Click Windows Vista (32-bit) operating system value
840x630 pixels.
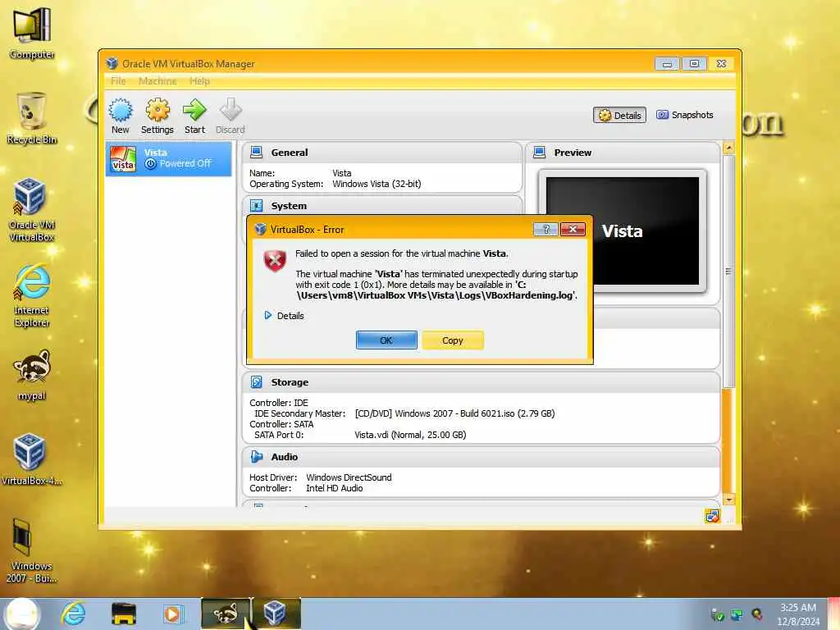tap(377, 184)
